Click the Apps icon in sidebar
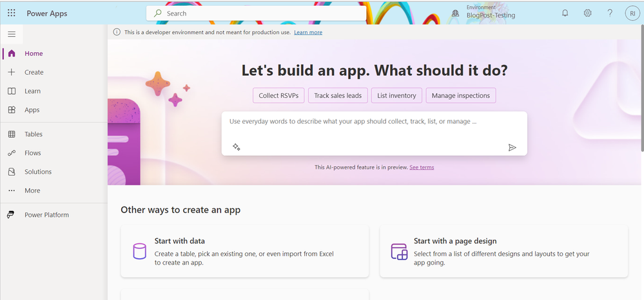Screen dimensions: 644x300 [x=12, y=110]
